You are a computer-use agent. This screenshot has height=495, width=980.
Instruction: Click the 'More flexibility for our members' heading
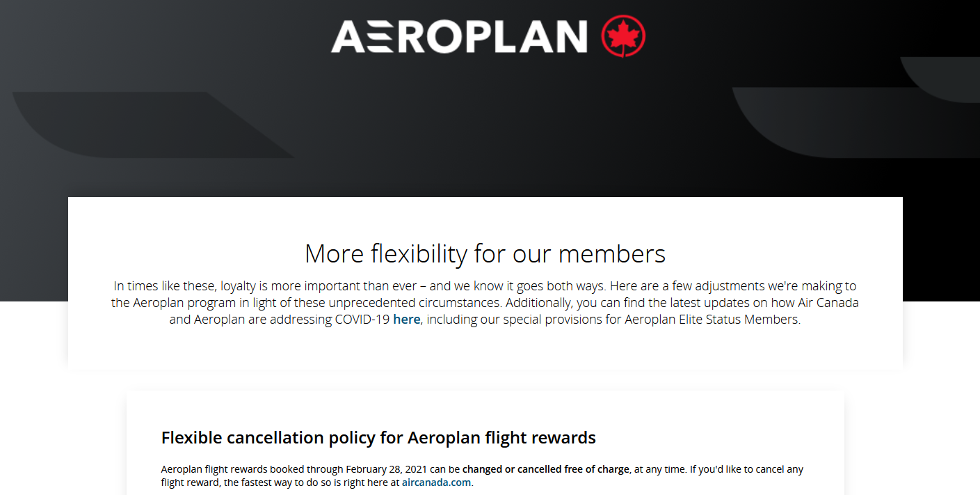485,253
